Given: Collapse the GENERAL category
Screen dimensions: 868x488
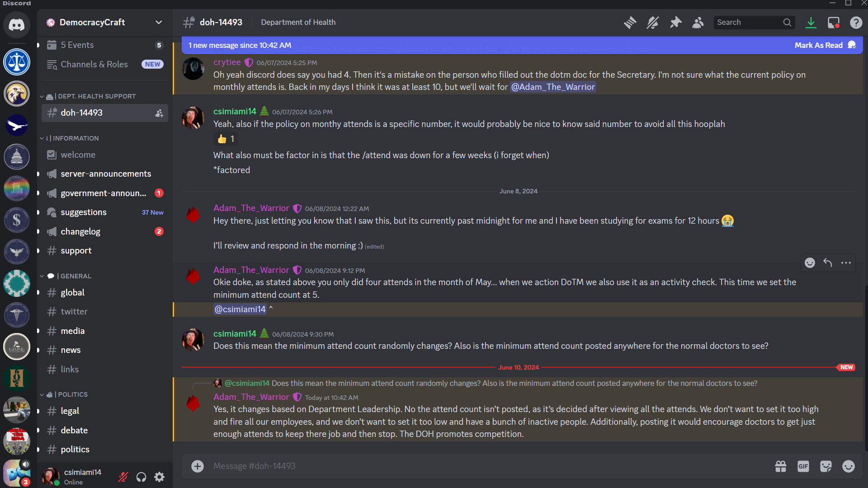Looking at the screenshot, I should pyautogui.click(x=66, y=276).
